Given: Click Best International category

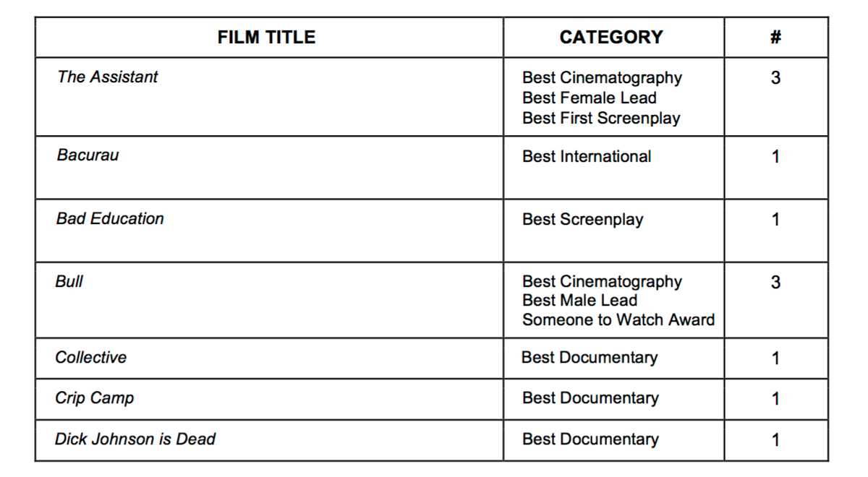Looking at the screenshot, I should [x=587, y=156].
